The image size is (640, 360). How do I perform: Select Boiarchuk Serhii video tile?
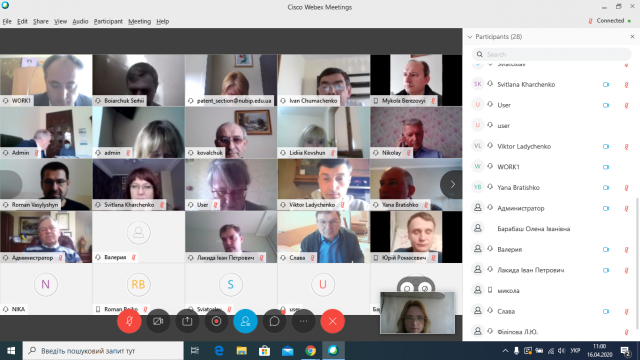[138, 80]
